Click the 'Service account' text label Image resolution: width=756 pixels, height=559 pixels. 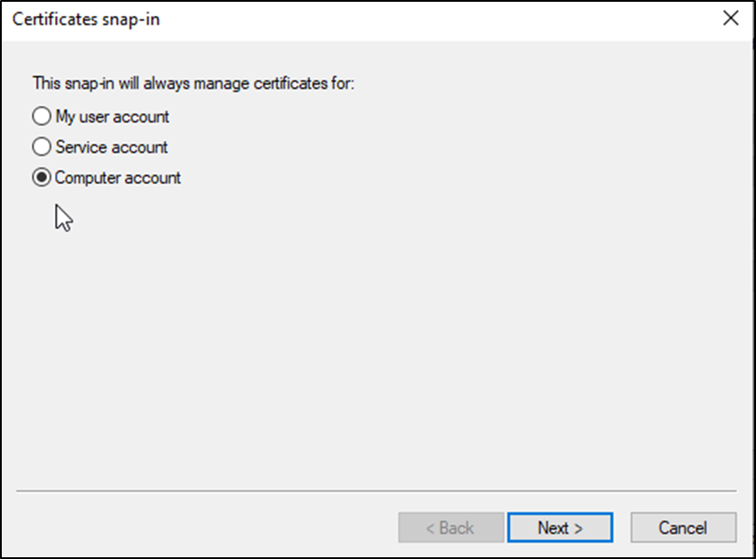111,148
